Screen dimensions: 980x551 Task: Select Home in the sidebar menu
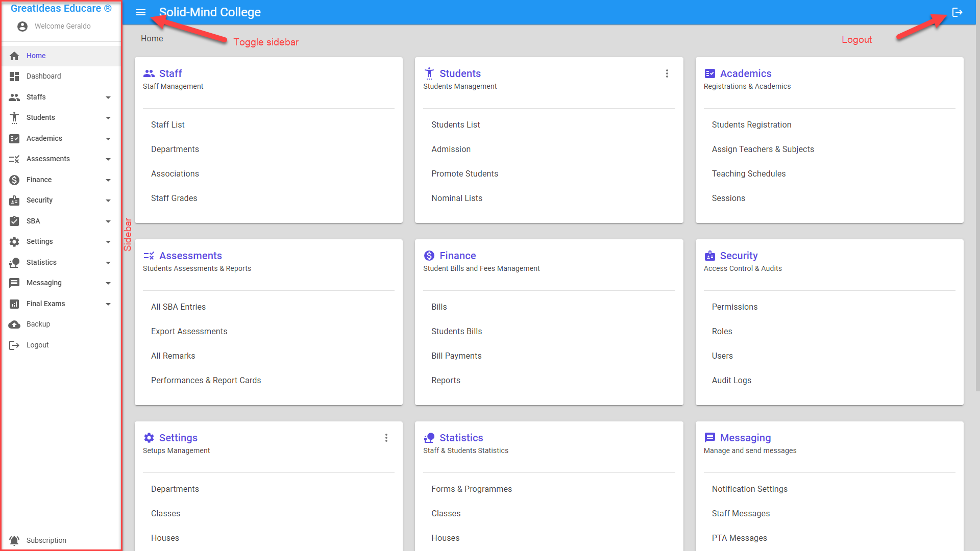(36, 56)
